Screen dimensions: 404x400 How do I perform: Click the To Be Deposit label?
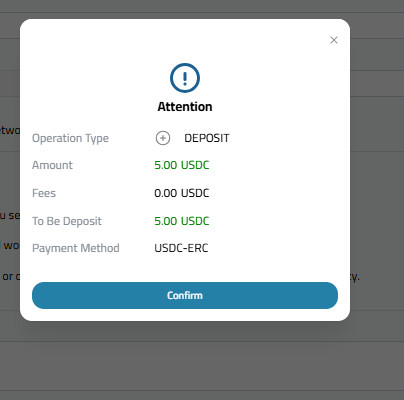[x=67, y=221]
